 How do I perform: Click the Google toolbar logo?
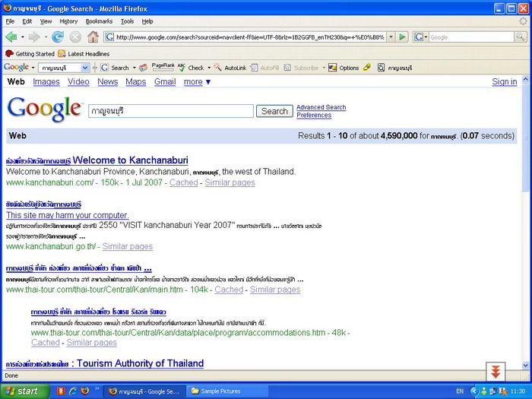tap(16, 67)
